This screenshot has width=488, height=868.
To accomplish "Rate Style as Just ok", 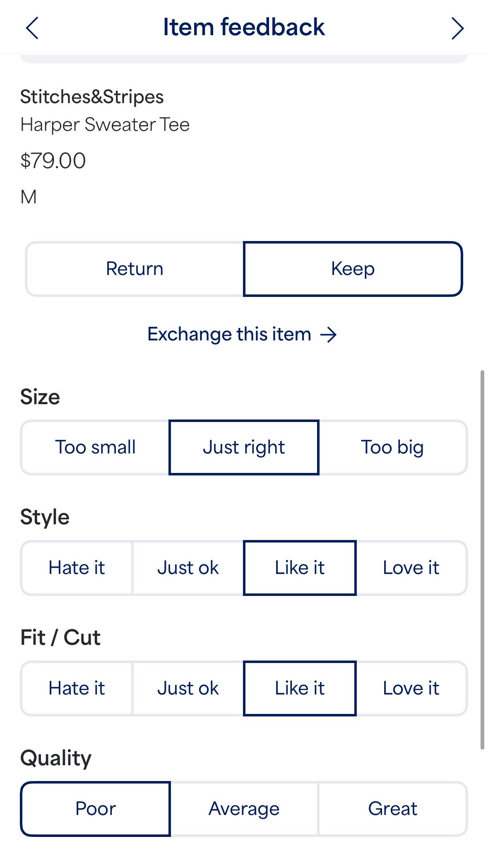I will [188, 568].
